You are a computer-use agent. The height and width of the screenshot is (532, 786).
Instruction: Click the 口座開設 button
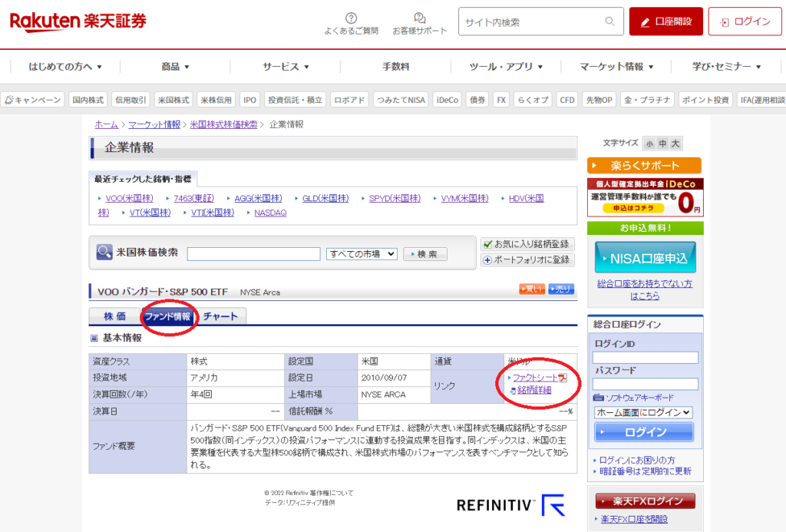[666, 21]
